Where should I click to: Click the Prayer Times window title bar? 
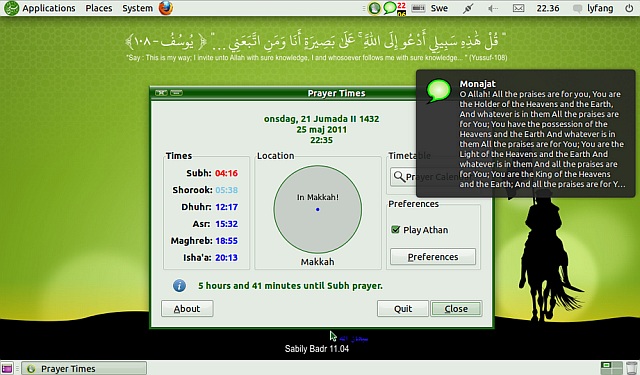[x=322, y=93]
